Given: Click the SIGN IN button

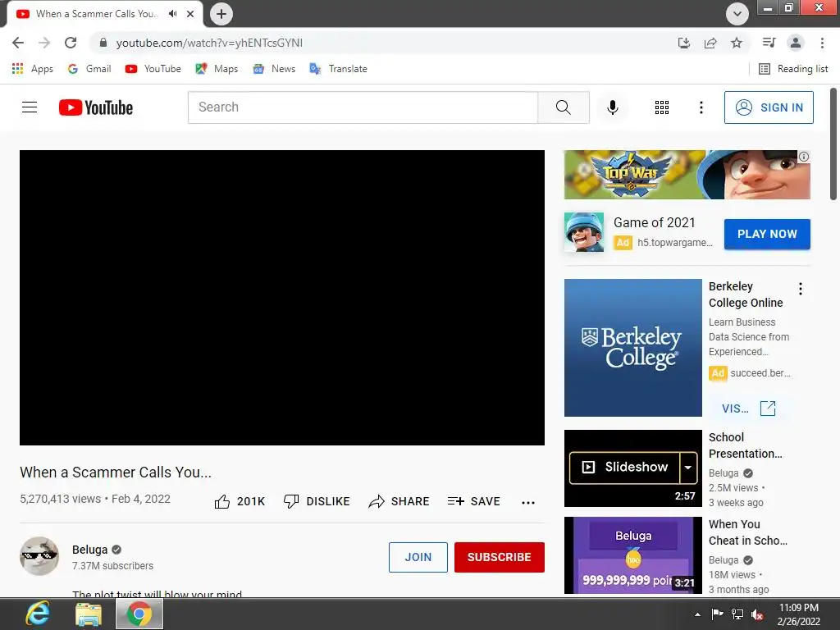Looking at the screenshot, I should point(769,107).
